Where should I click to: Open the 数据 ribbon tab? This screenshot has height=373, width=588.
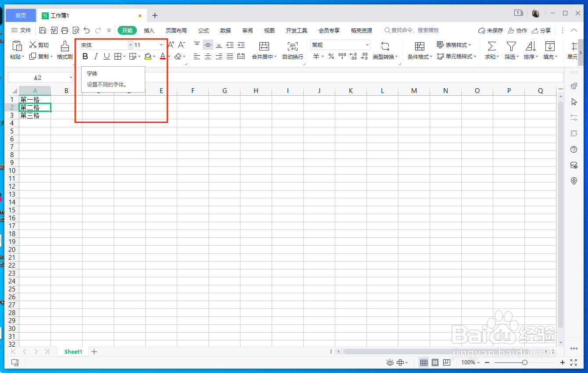point(225,30)
